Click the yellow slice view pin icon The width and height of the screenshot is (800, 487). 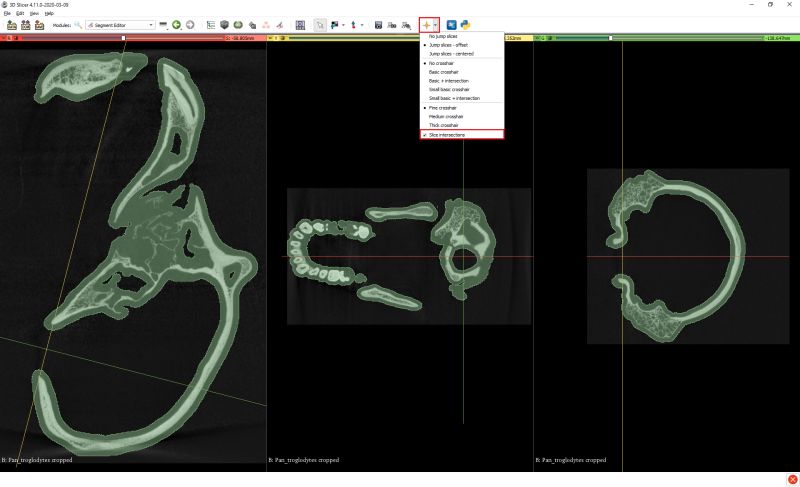(x=270, y=38)
